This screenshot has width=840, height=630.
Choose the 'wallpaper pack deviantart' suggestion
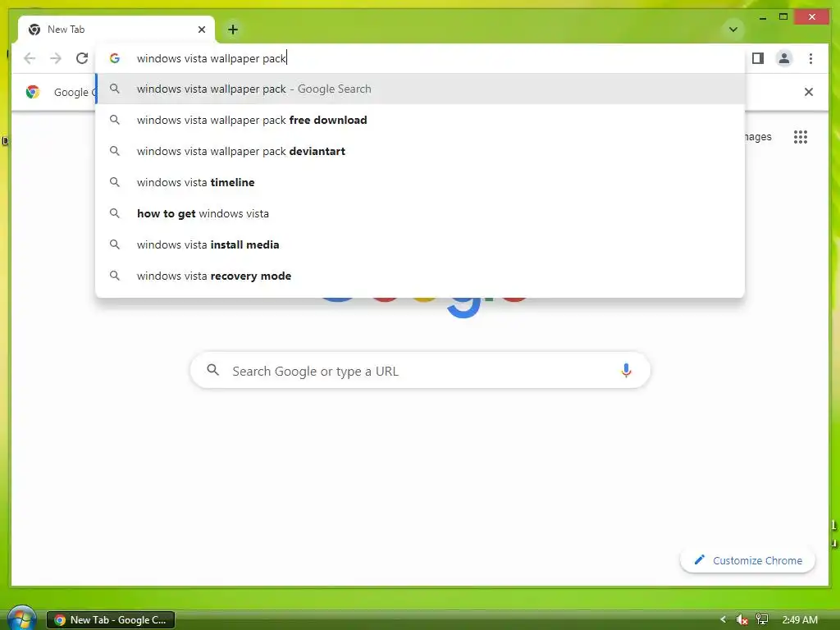(420, 151)
